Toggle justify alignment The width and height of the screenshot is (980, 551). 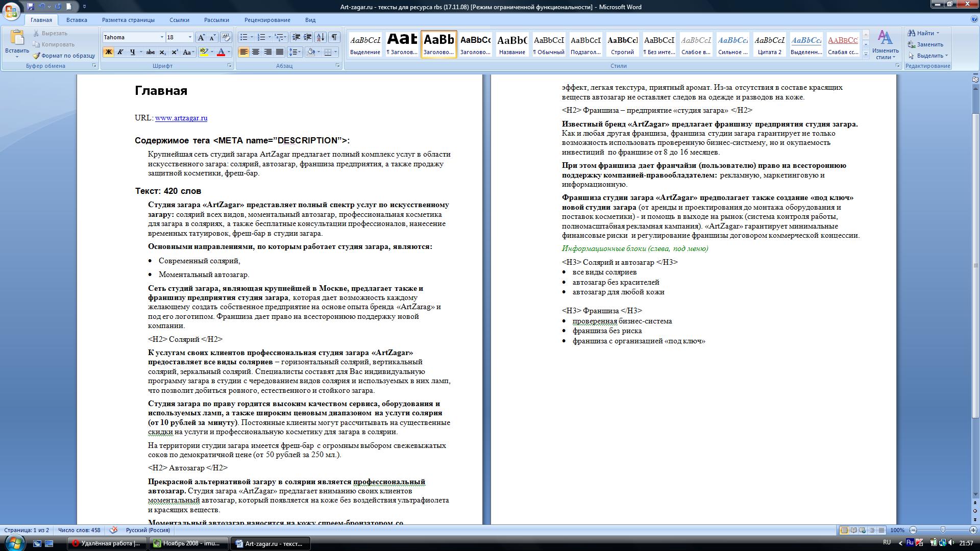(279, 53)
